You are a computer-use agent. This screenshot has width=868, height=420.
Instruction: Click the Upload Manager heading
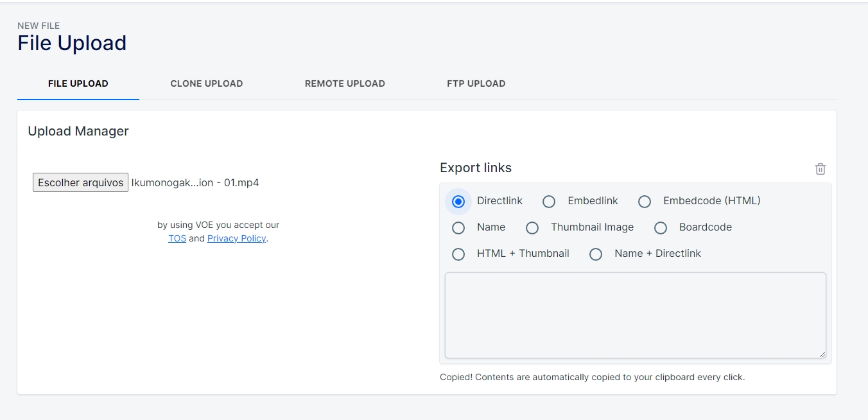[78, 131]
